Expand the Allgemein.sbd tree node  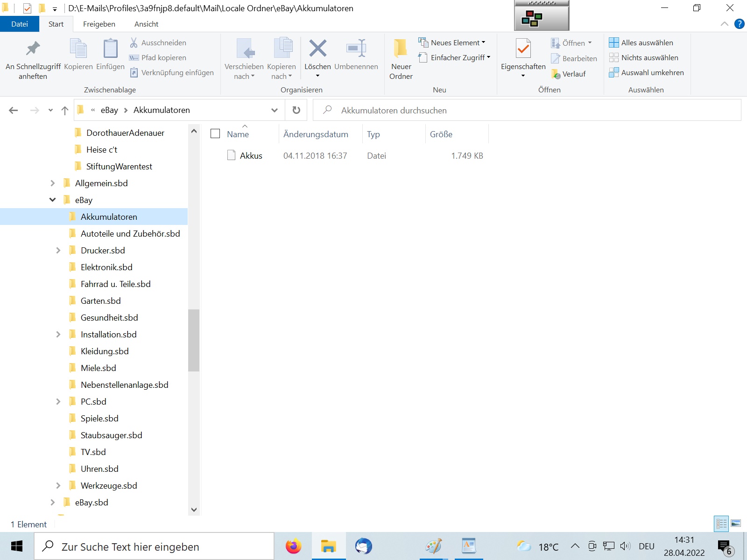(53, 183)
